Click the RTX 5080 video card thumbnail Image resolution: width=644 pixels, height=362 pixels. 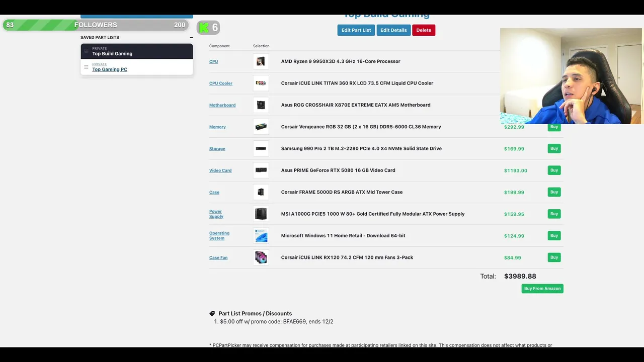click(261, 170)
